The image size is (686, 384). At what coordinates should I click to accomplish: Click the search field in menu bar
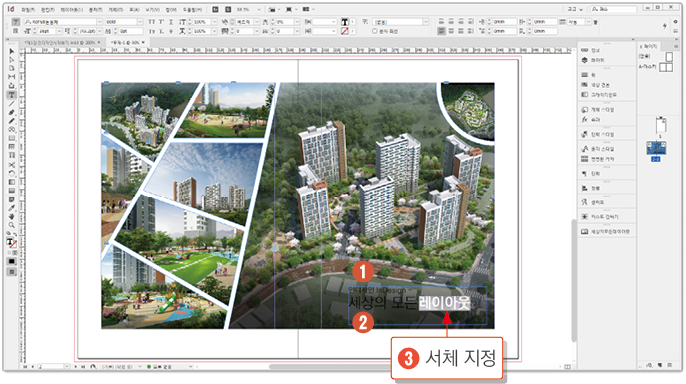coord(614,9)
